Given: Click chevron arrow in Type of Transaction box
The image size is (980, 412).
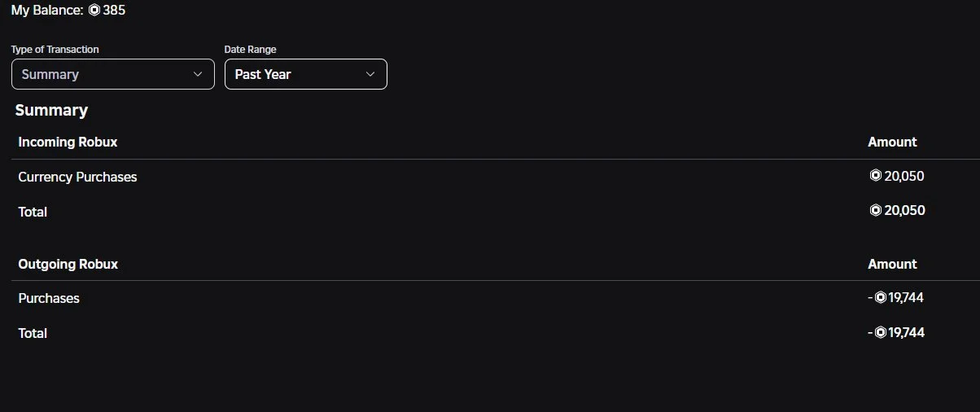Looking at the screenshot, I should [198, 74].
